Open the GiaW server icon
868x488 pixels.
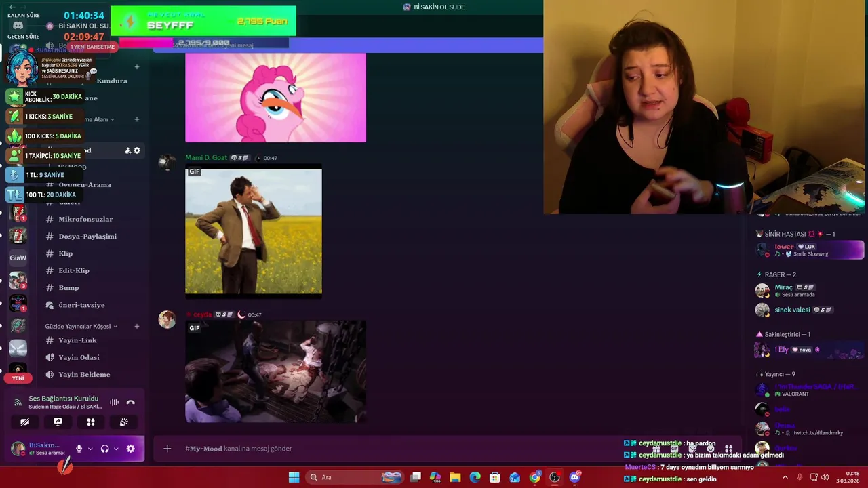click(18, 258)
